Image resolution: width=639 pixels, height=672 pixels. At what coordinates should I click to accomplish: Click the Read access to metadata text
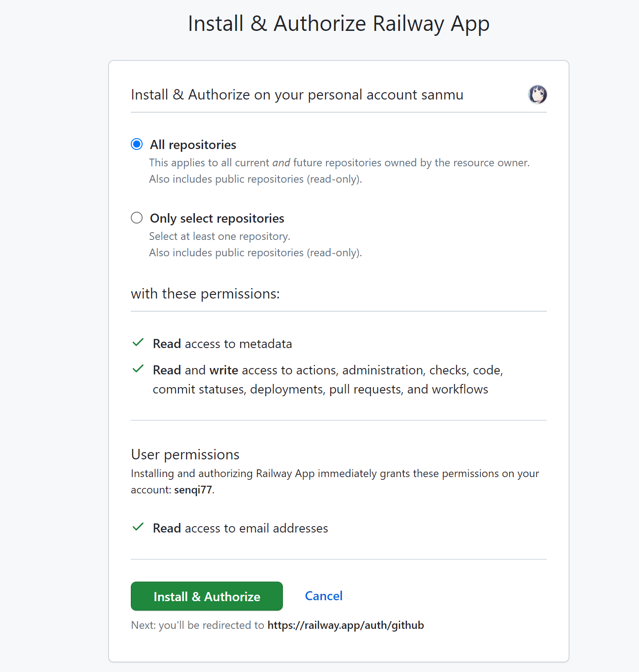[x=223, y=343]
